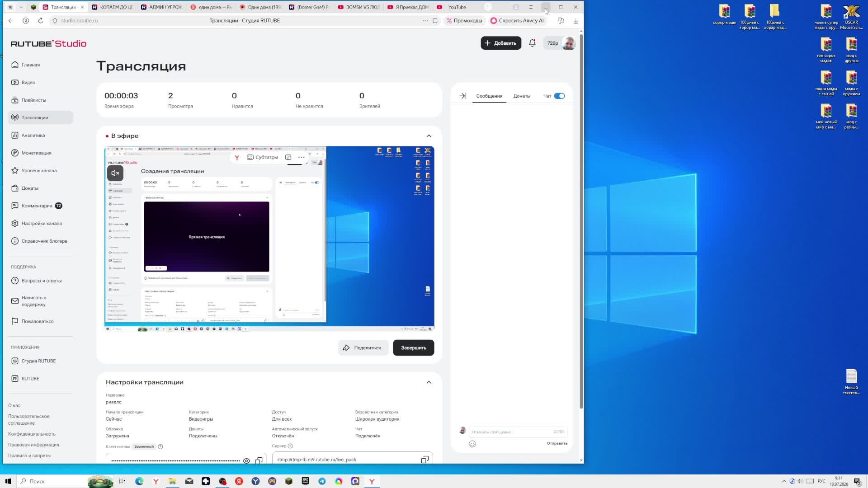
Task: Open Telegram from the taskbar
Action: [x=322, y=481]
